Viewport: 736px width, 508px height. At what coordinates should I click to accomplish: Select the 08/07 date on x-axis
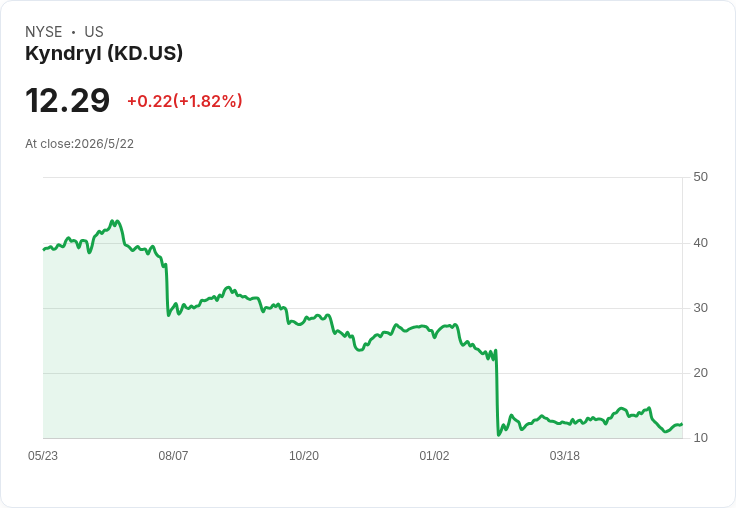[x=173, y=456]
